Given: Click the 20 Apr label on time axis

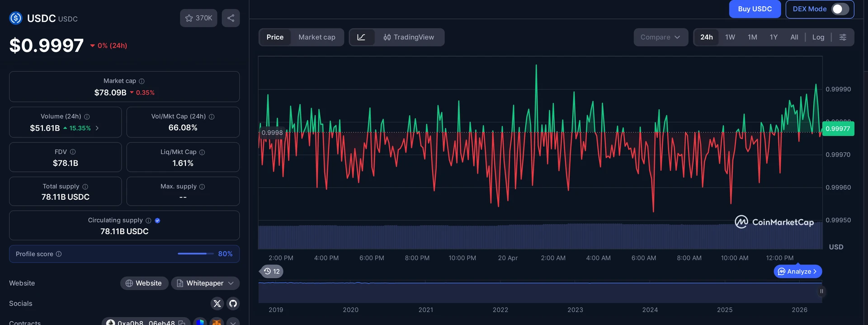Looking at the screenshot, I should point(508,258).
